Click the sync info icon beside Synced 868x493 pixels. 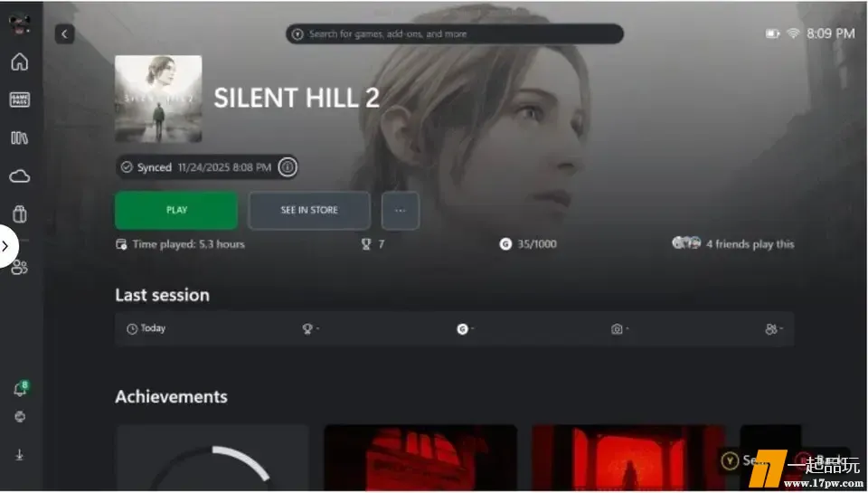coord(288,166)
